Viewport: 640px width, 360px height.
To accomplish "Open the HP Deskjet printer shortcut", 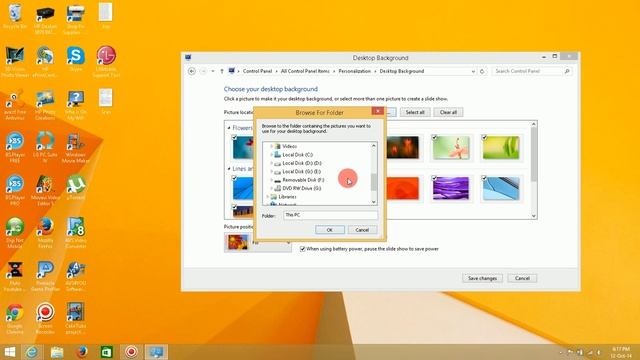I will (x=45, y=18).
